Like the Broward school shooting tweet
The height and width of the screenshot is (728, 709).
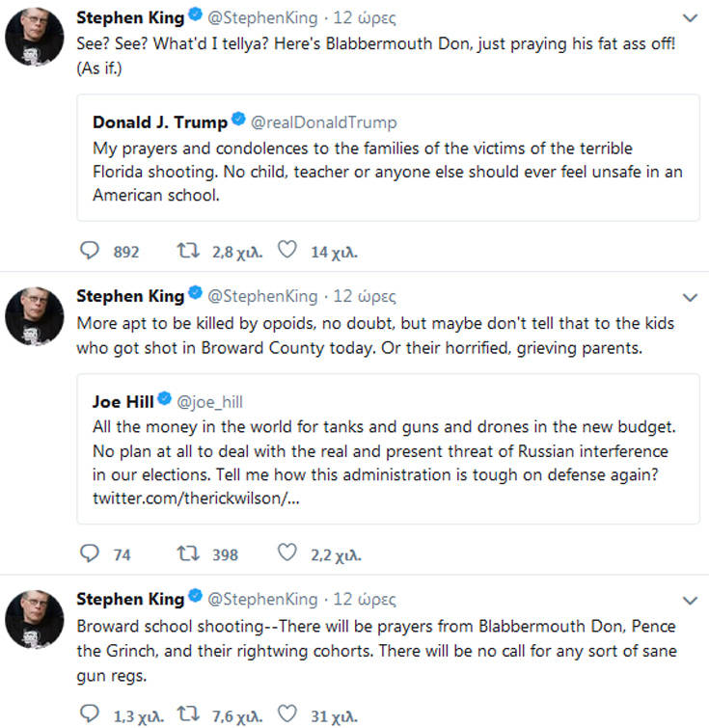(x=286, y=715)
